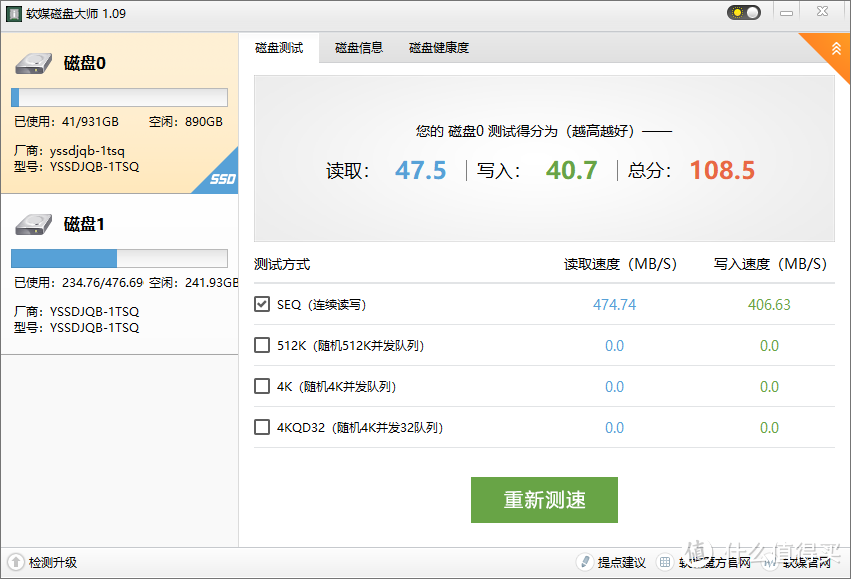Switch to the 磁盘健康度 tab
851x579 pixels.
click(x=439, y=48)
